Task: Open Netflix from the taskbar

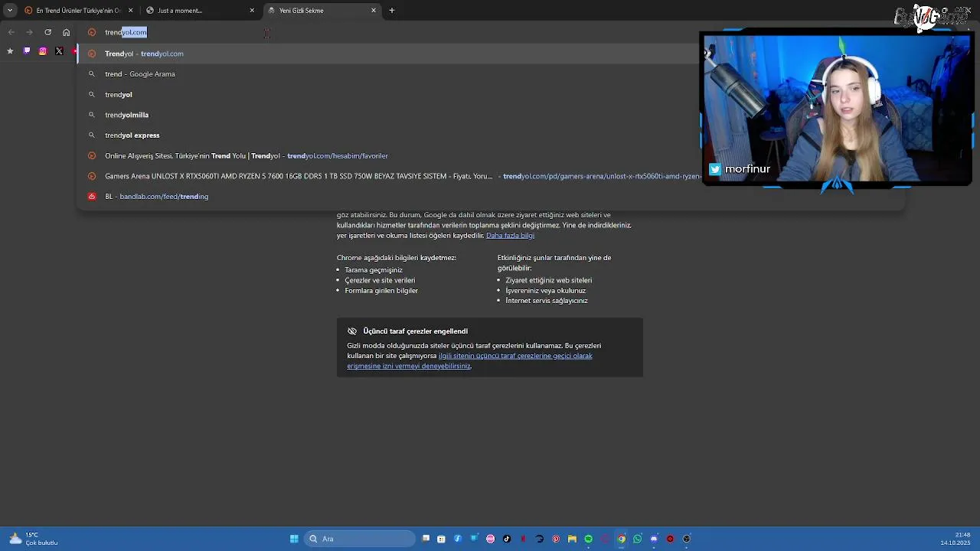Action: [523, 539]
